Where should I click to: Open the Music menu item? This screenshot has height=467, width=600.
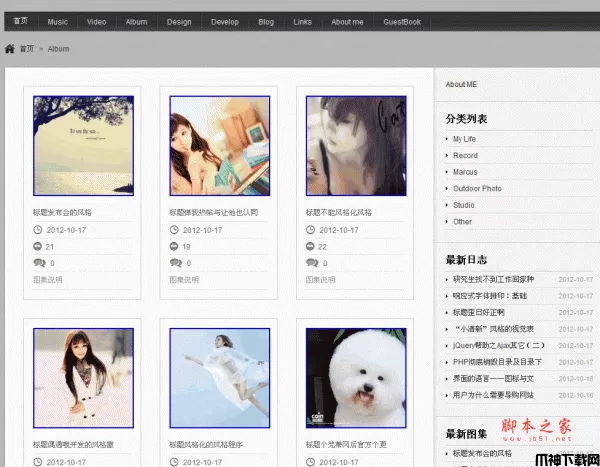(58, 21)
